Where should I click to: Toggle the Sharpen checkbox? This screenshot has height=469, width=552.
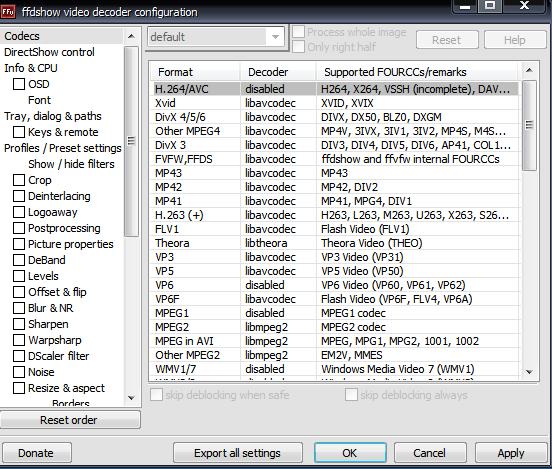point(19,324)
